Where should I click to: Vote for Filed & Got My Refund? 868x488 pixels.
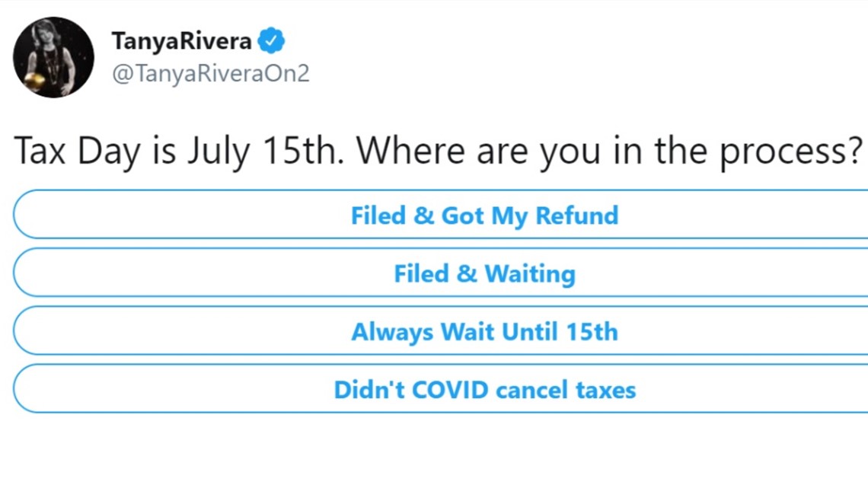(441, 214)
